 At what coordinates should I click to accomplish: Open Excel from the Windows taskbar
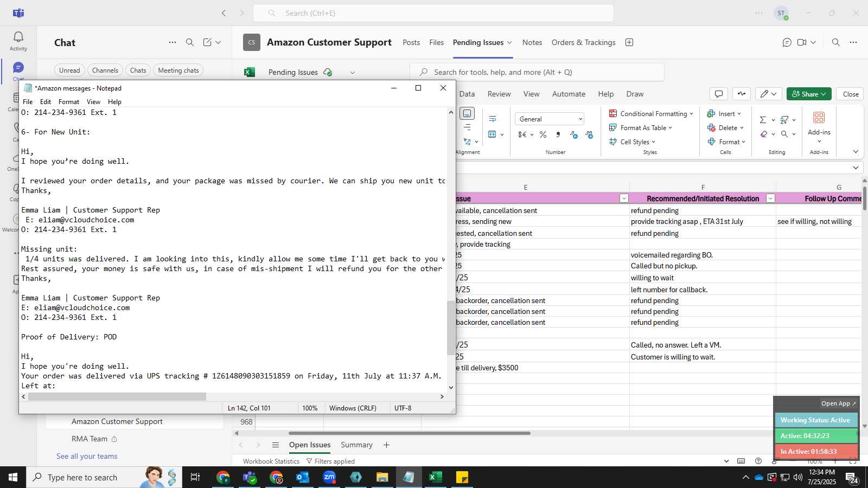[x=435, y=477]
